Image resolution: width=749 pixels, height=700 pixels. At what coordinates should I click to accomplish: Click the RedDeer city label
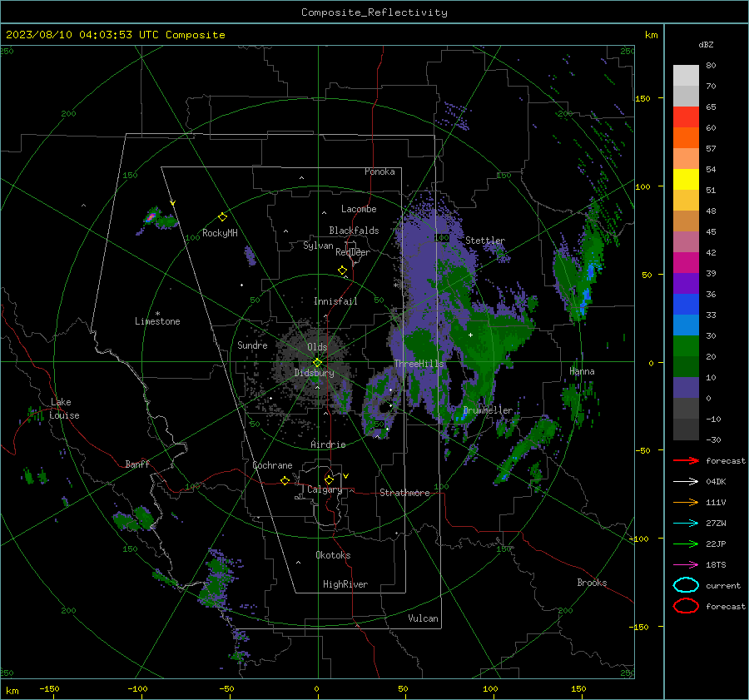click(x=353, y=252)
